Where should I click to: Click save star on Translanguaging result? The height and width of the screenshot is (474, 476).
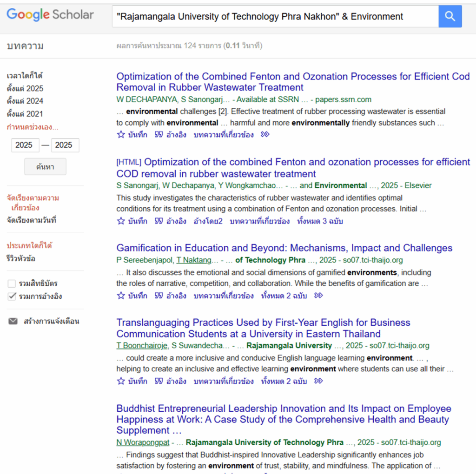pyautogui.click(x=121, y=381)
